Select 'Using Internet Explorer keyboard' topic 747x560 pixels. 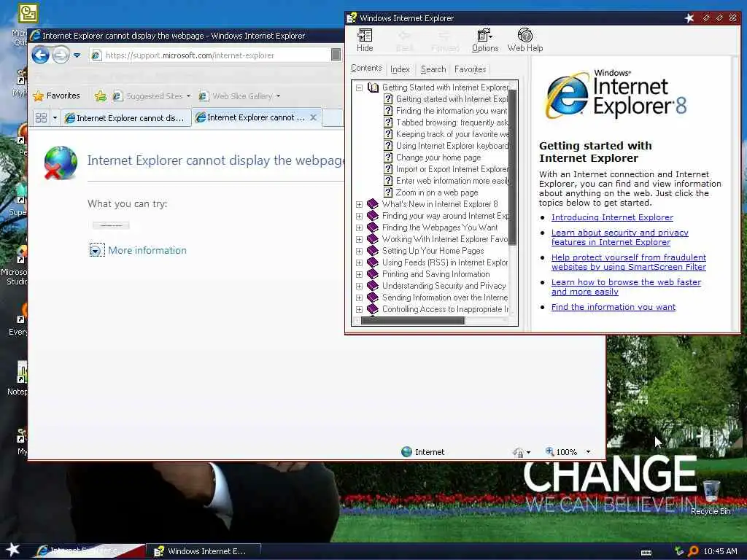452,146
